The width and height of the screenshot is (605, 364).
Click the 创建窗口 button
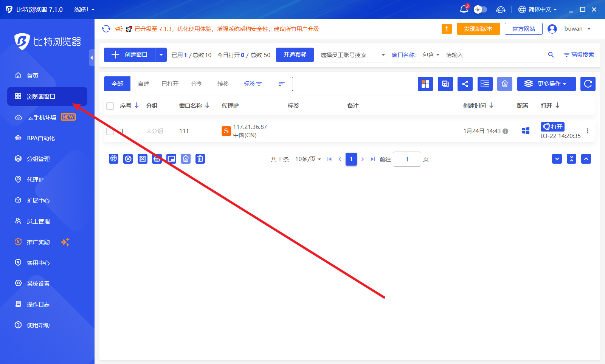pos(129,55)
